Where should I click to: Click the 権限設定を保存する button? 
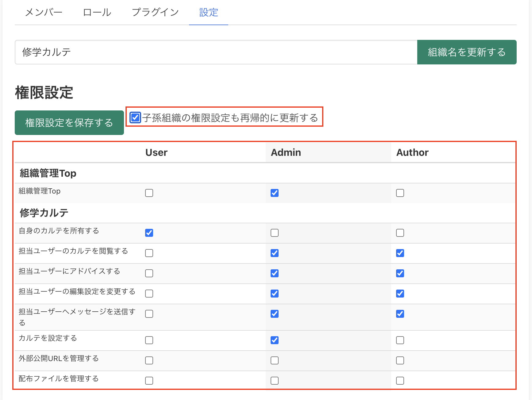69,123
